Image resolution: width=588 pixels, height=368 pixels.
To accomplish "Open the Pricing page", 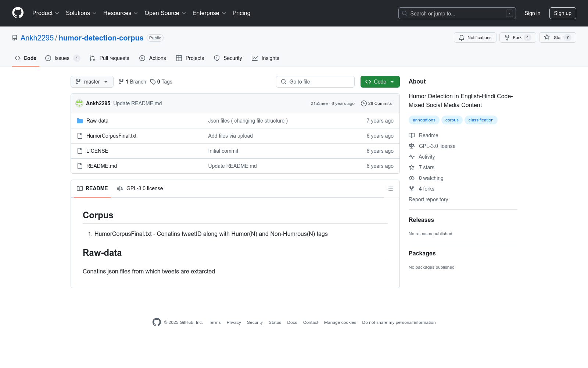I will pyautogui.click(x=241, y=13).
